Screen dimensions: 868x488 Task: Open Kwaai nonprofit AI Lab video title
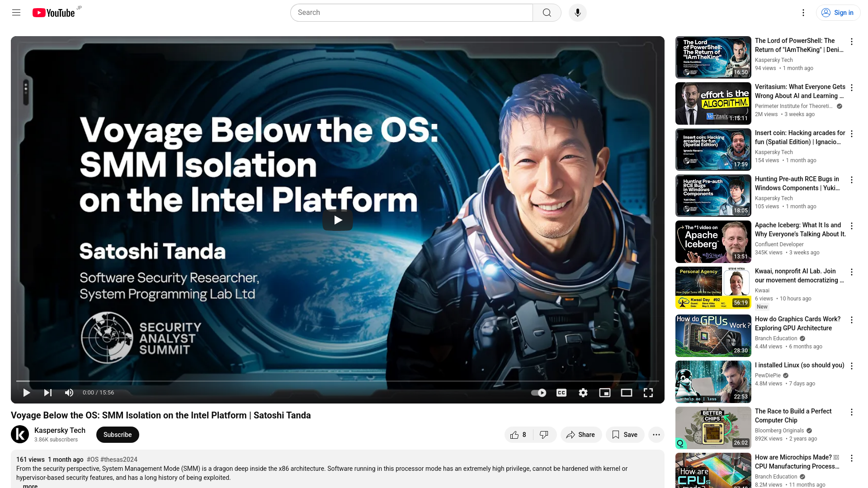799,276
